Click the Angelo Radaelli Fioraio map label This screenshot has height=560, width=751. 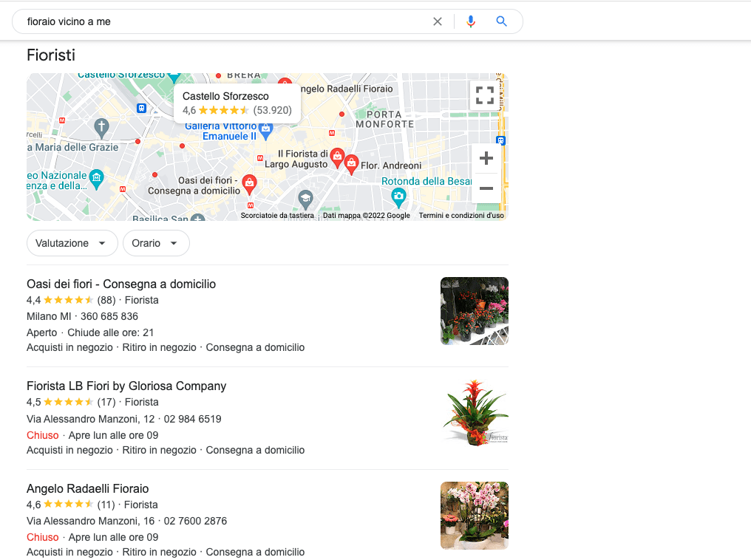pos(347,89)
